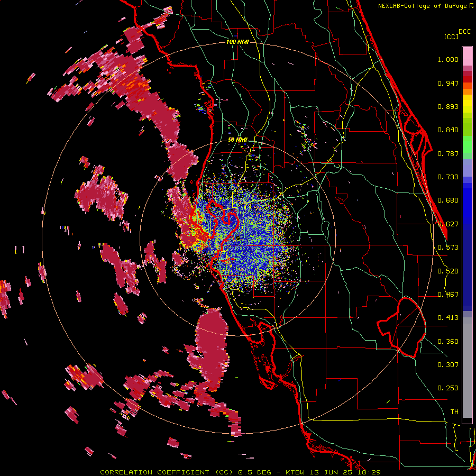Select the 50 NMI range ring label
The height and width of the screenshot is (476, 476).
[237, 140]
